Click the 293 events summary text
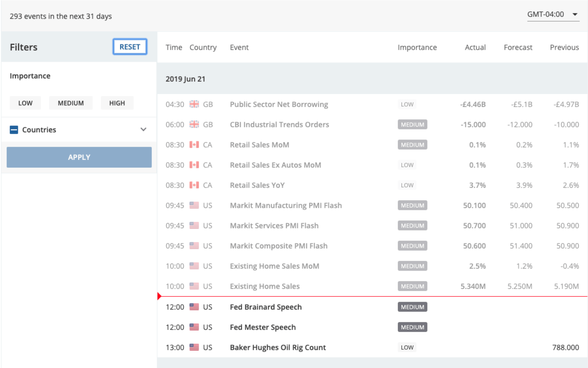This screenshot has height=368, width=588. pos(61,16)
